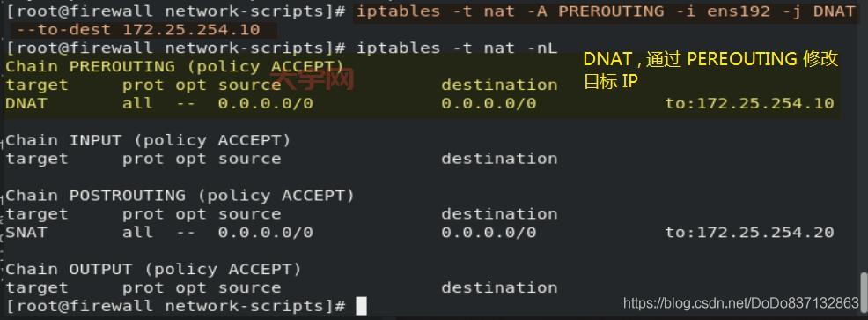
Task: Click the destination 0.0.0.0/0 in SNAT row
Action: pyautogui.click(x=489, y=233)
